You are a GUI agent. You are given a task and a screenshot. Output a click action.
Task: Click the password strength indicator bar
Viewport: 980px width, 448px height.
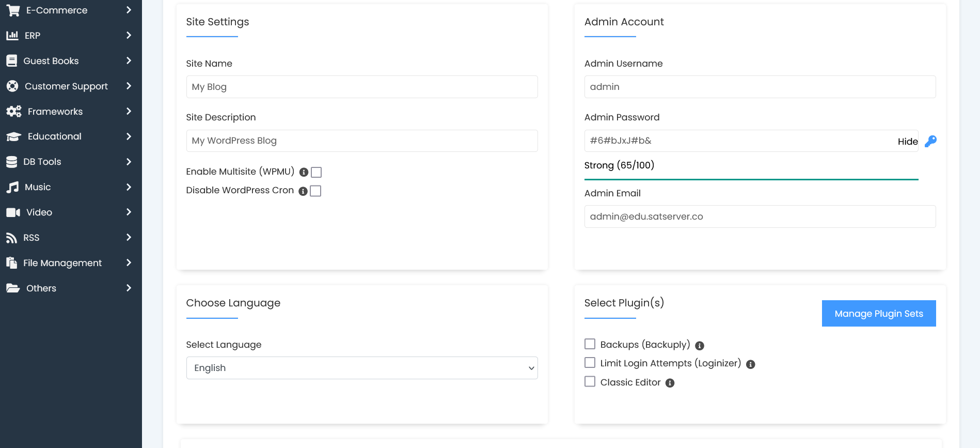click(751, 179)
